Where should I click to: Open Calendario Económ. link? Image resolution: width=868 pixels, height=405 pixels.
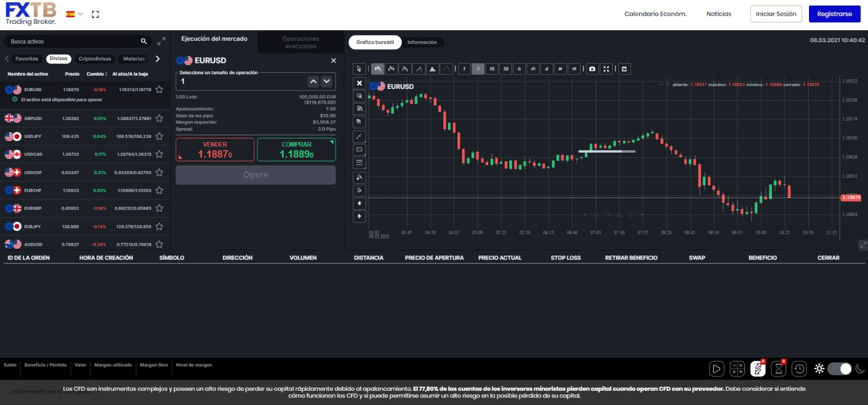(x=655, y=14)
